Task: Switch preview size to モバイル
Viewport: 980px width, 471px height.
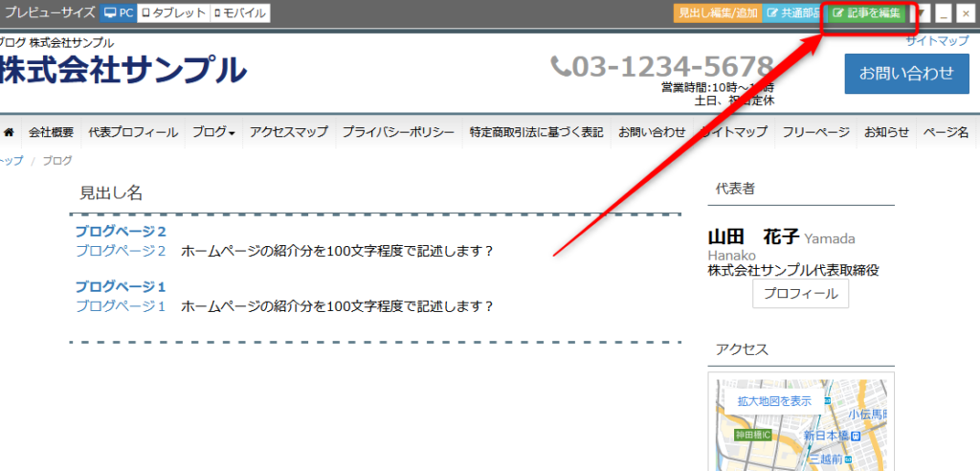Action: coord(239,13)
